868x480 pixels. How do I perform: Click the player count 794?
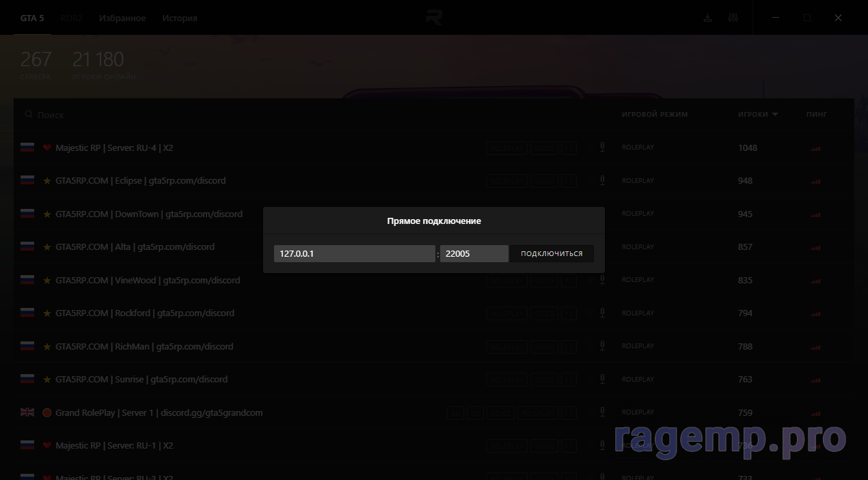[x=745, y=313]
